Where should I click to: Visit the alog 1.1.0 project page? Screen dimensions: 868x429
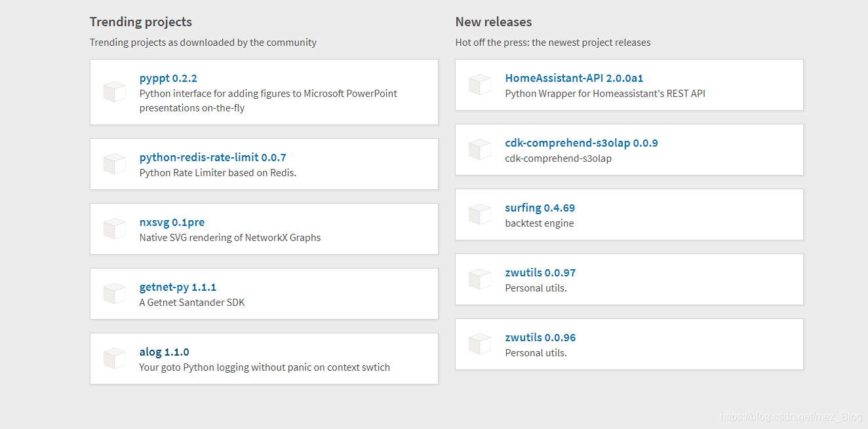coord(164,352)
